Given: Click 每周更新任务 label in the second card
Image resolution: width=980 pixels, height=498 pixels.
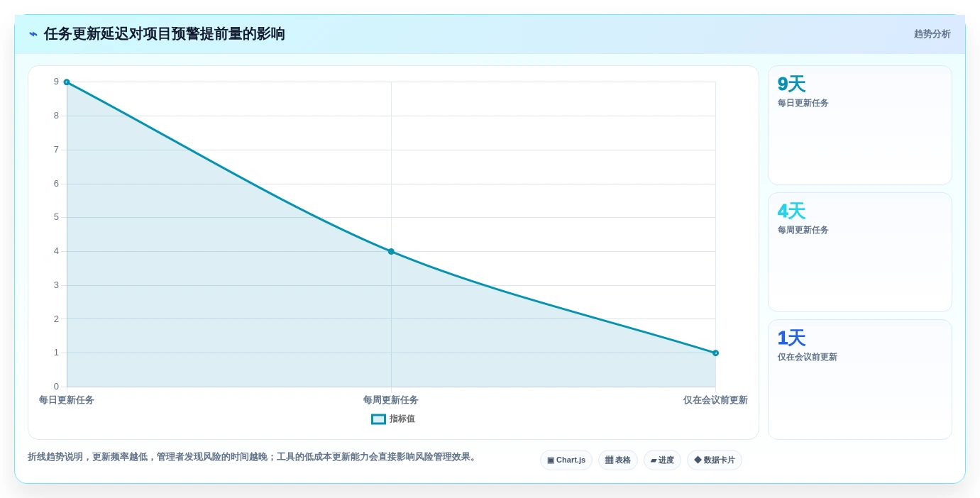Looking at the screenshot, I should pos(803,230).
